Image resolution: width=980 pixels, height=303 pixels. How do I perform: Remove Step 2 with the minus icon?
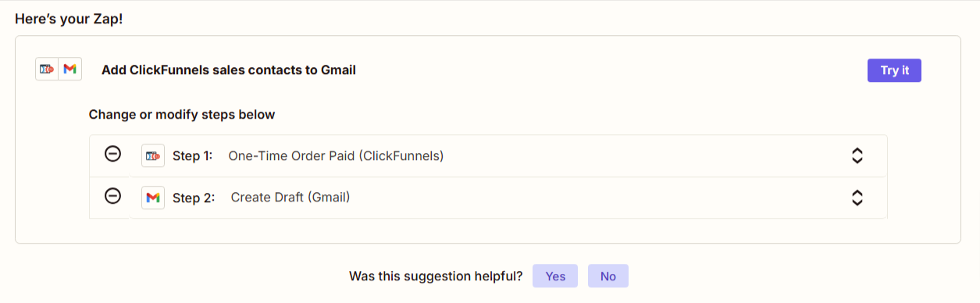tap(112, 196)
